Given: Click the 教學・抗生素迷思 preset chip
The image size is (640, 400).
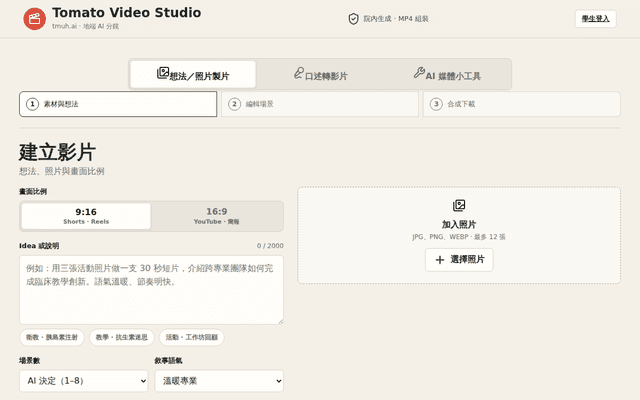Looking at the screenshot, I should click(x=122, y=337).
